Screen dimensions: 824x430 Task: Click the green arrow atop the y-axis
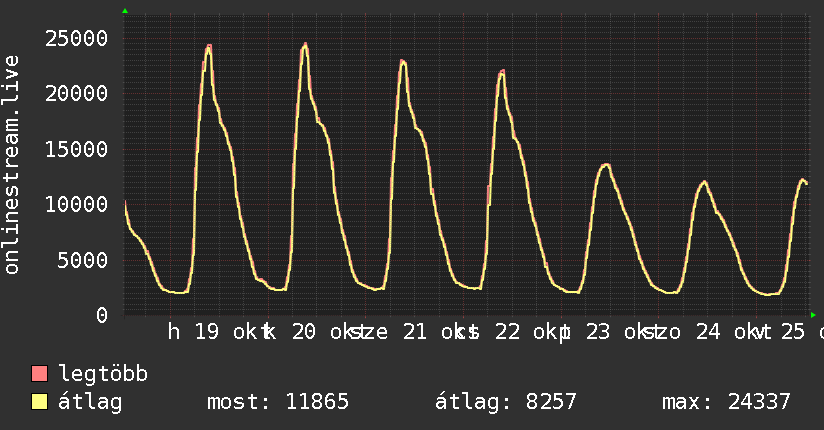[x=125, y=11]
